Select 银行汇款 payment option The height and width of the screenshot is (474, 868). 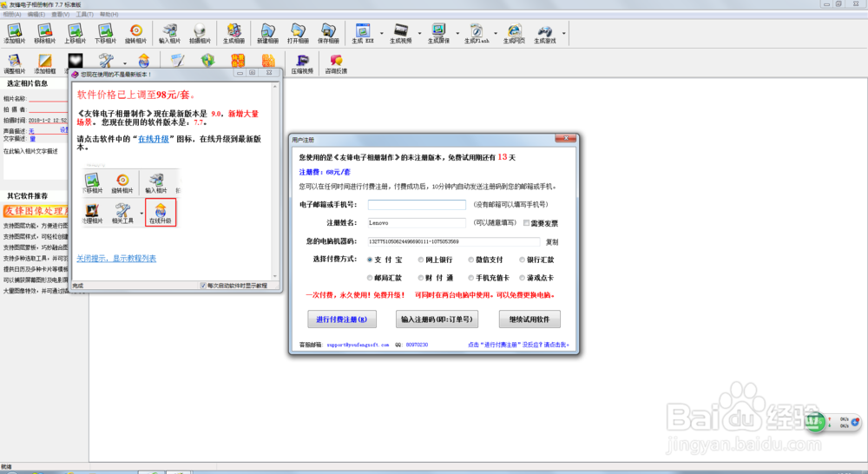pos(522,260)
